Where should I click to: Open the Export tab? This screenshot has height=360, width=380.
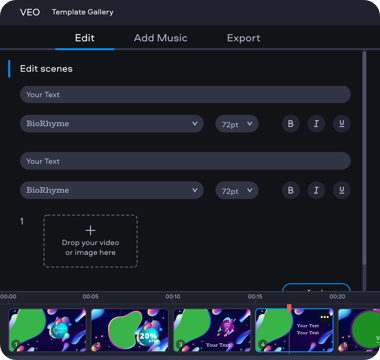243,38
